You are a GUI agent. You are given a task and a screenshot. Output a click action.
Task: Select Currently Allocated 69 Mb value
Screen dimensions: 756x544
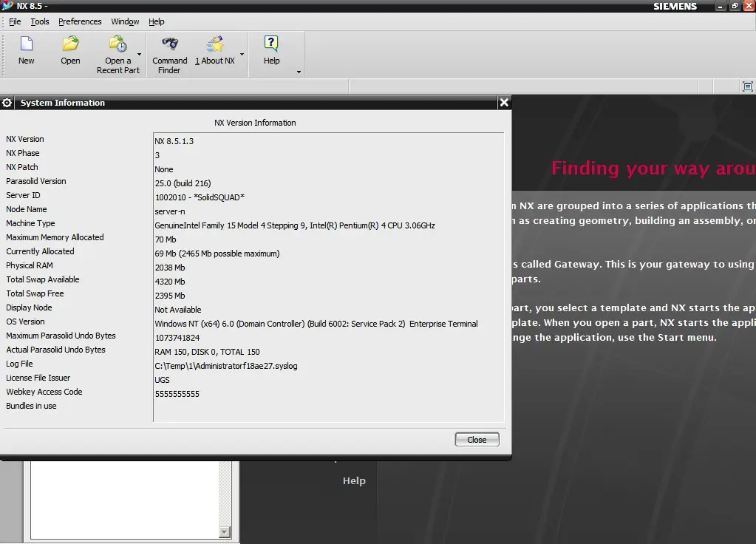coord(217,254)
